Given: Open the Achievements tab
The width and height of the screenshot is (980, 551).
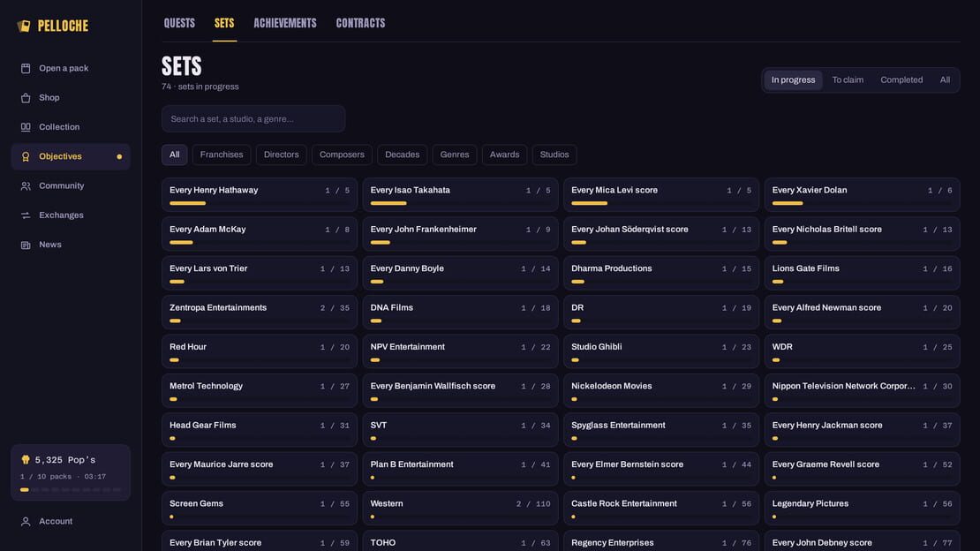Looking at the screenshot, I should tap(285, 23).
